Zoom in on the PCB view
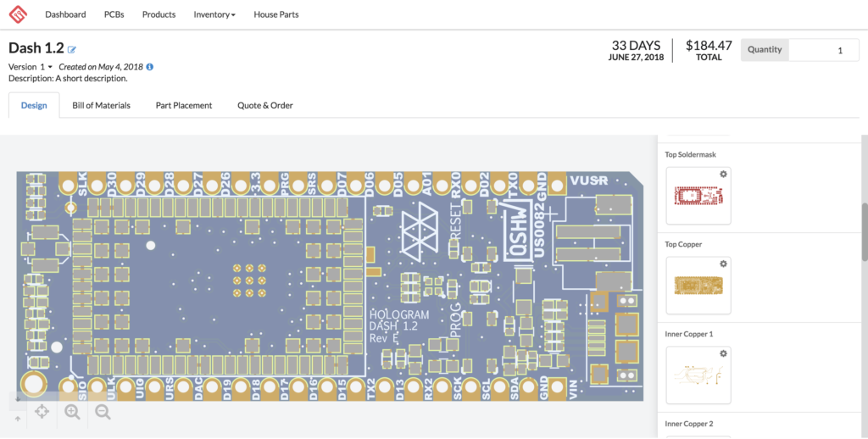The image size is (868, 439). click(73, 411)
